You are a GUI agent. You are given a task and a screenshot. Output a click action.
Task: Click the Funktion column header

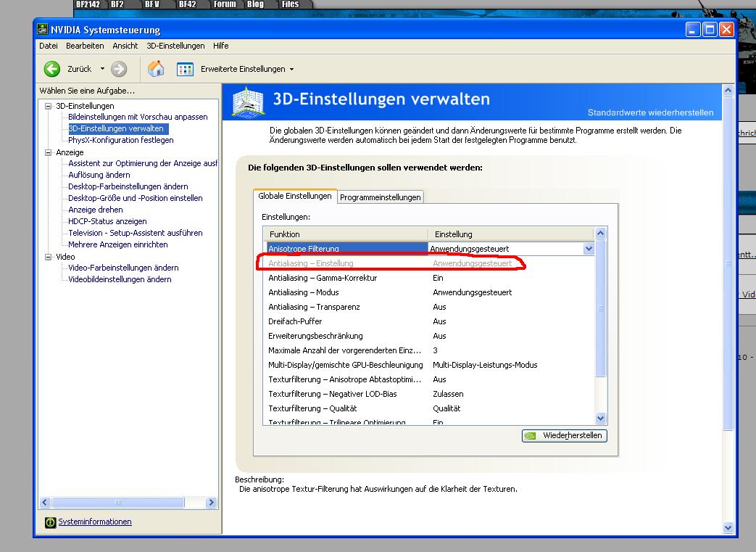346,234
